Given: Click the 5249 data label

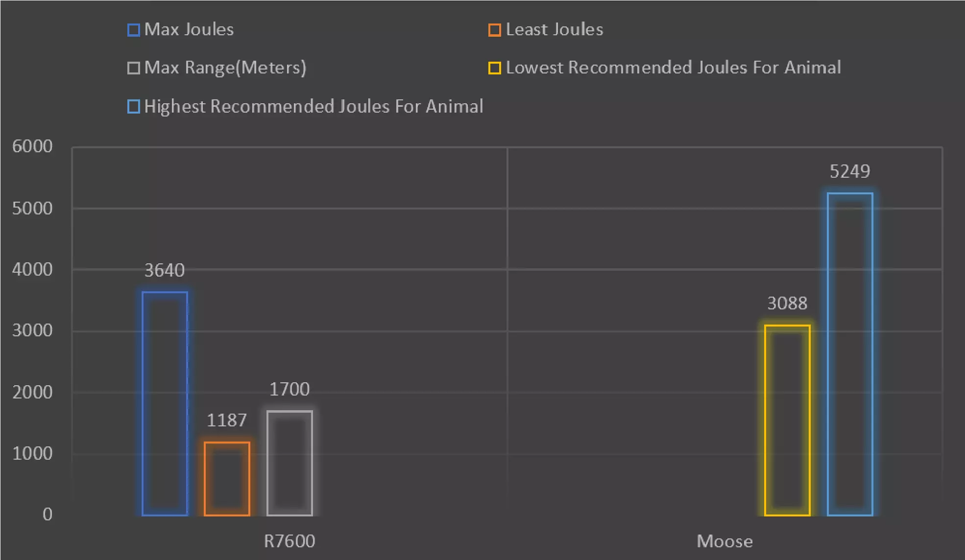Looking at the screenshot, I should (x=850, y=172).
